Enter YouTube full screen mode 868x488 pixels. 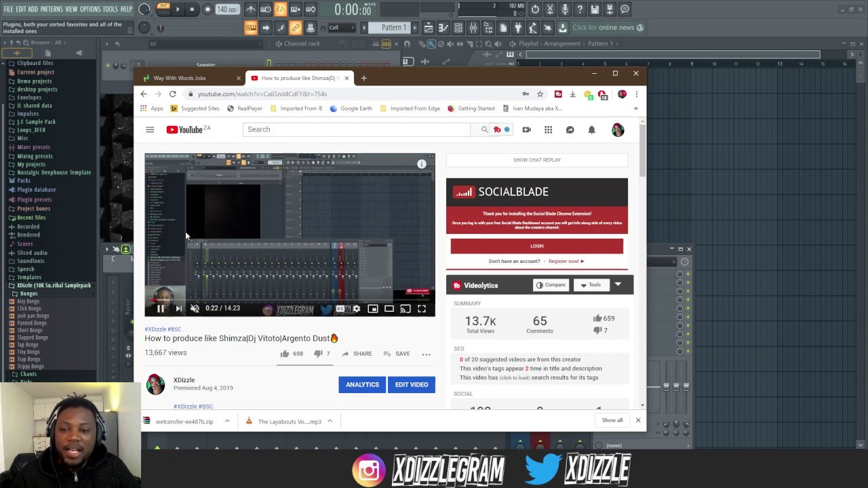[x=422, y=309]
